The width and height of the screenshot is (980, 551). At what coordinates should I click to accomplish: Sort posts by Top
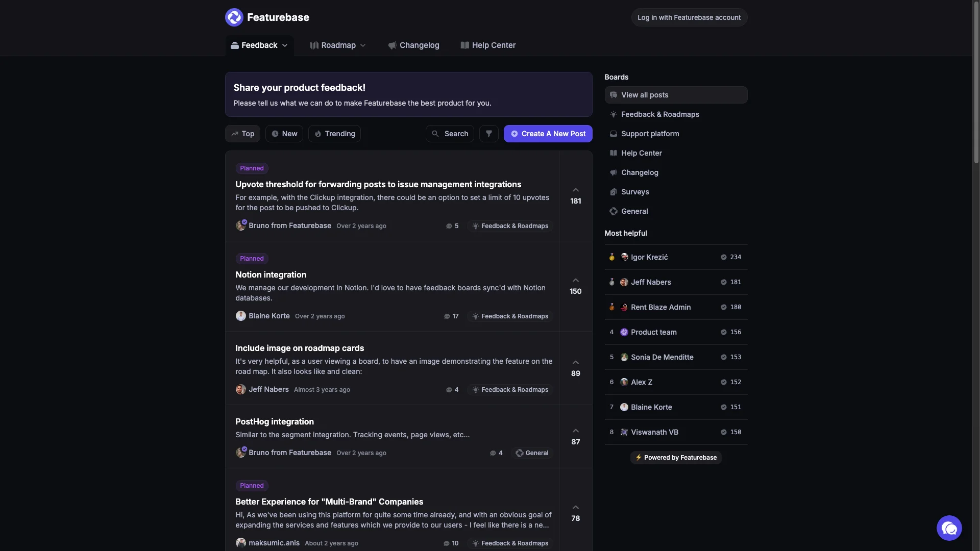[x=242, y=134]
